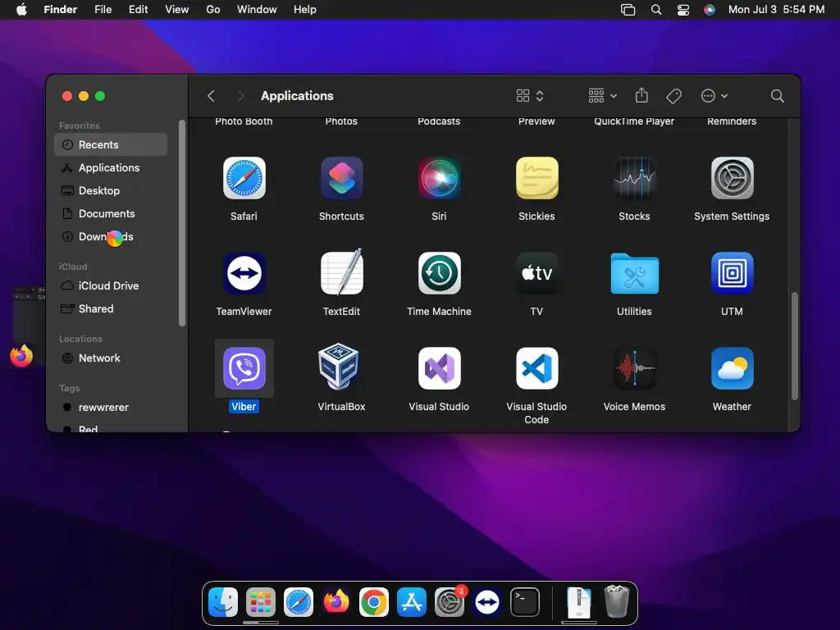Viewport: 840px width, 630px height.
Task: Open the Safari application icon
Action: tap(244, 178)
